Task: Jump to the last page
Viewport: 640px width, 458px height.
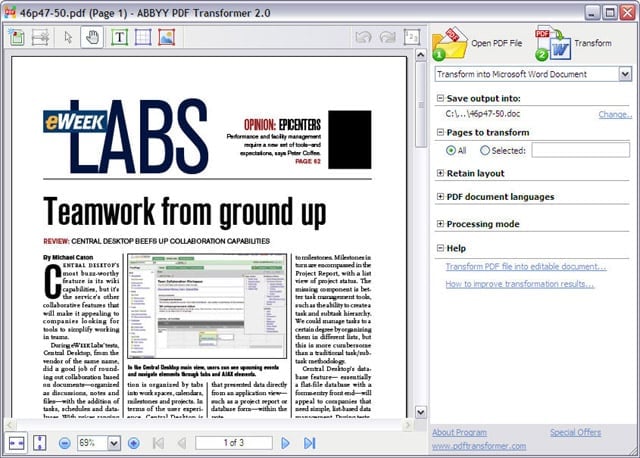Action: click(310, 443)
